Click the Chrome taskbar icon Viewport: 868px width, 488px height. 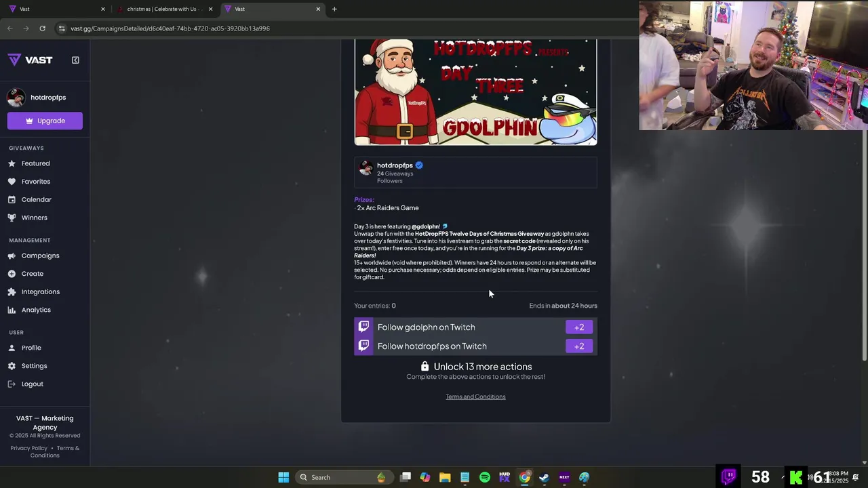524,477
